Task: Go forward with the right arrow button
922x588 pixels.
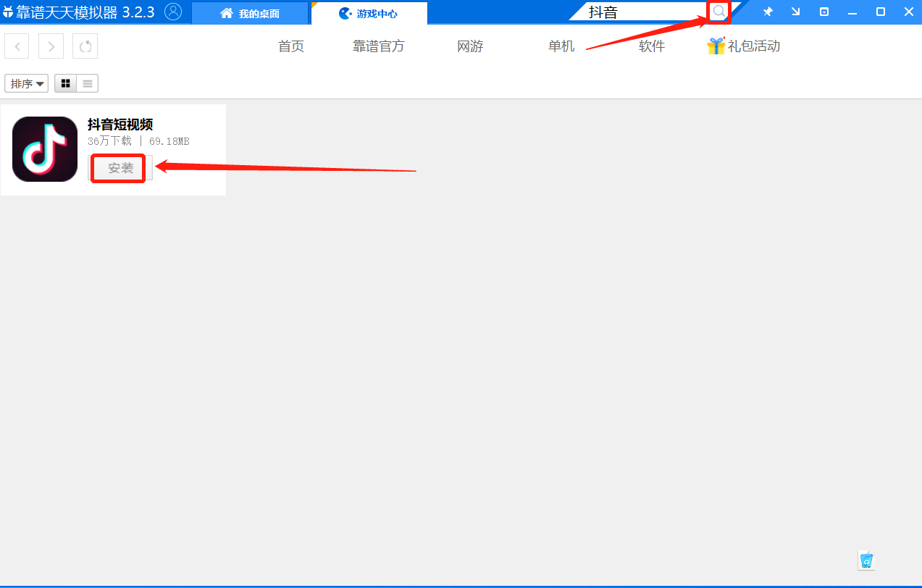Action: point(51,46)
